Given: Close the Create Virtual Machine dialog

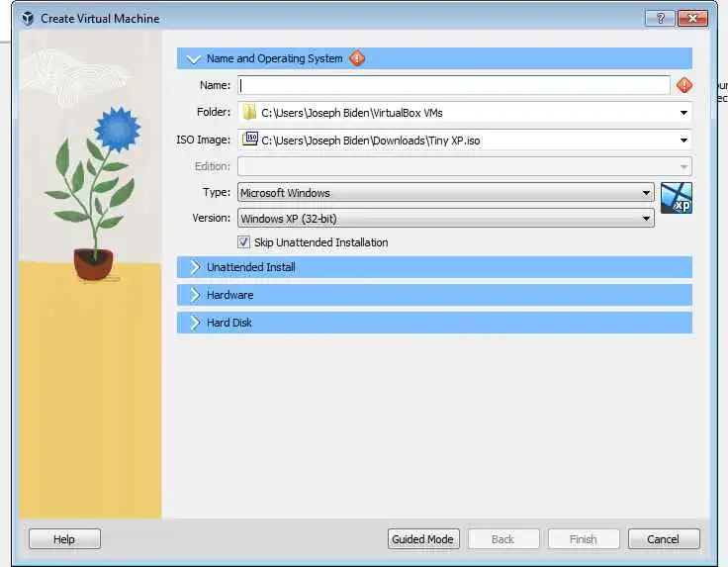Looking at the screenshot, I should tap(692, 19).
